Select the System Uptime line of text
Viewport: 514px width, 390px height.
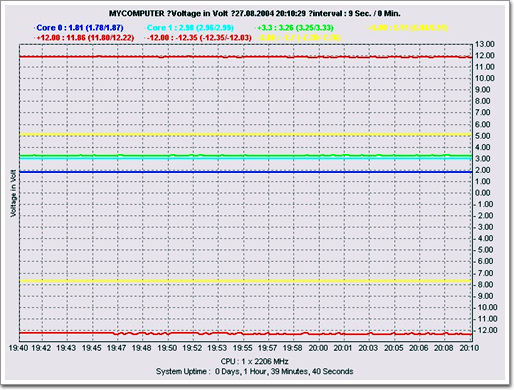tap(254, 371)
